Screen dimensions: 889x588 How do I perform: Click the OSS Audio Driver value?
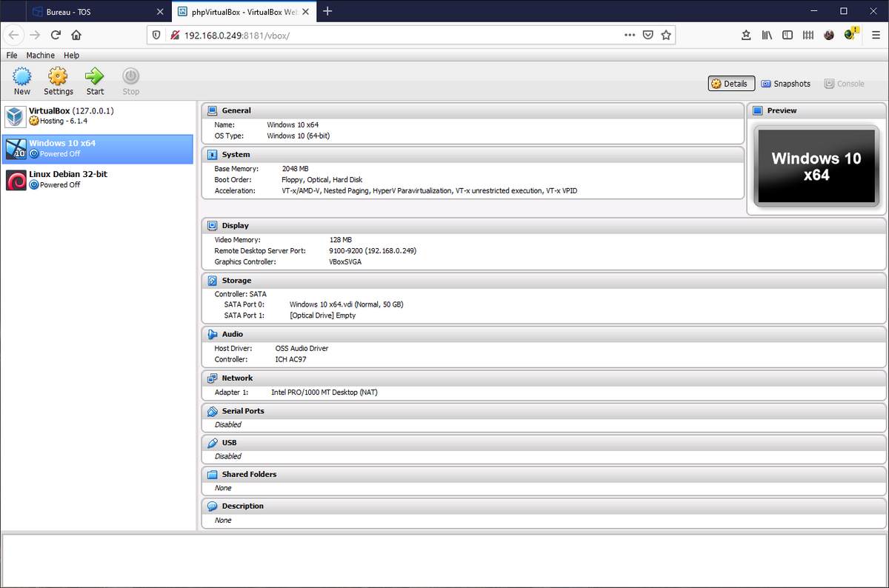tap(302, 348)
